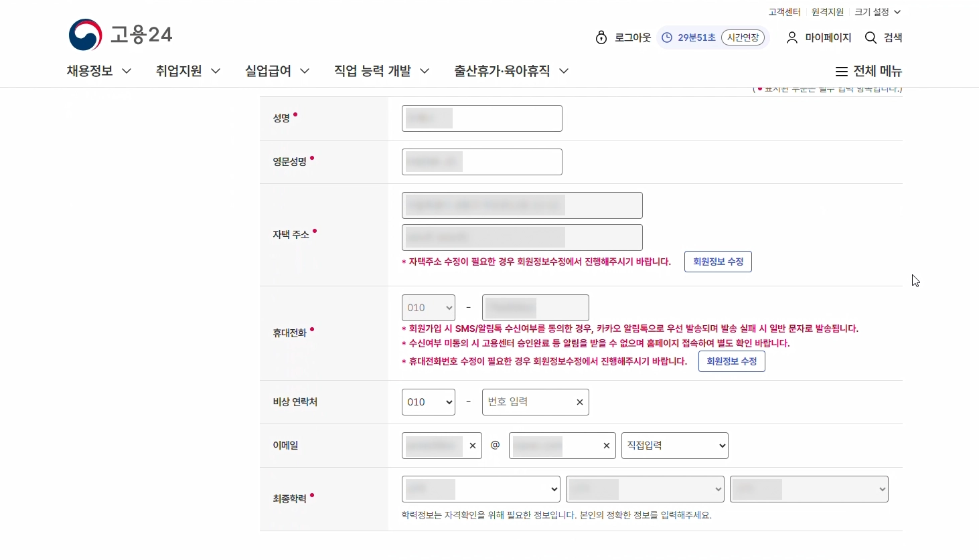Open the 전체 메뉴 hamburger icon
979x560 pixels.
tap(842, 72)
